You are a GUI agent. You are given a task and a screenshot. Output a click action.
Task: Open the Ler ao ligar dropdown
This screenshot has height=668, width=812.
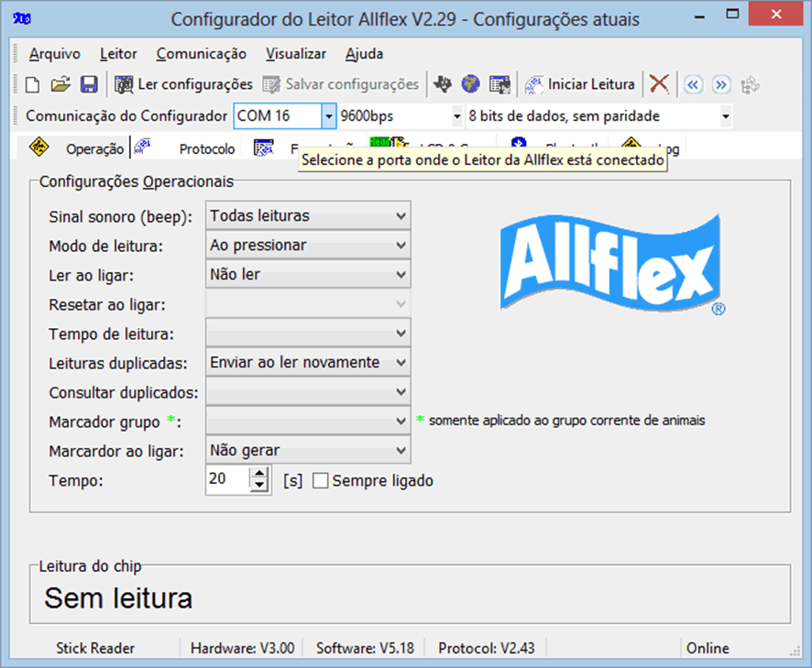308,275
